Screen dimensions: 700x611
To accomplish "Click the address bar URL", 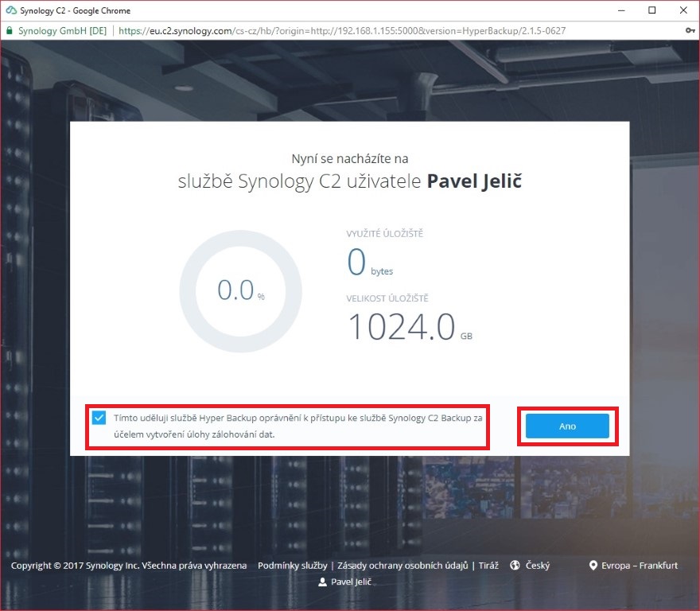I will [342, 31].
